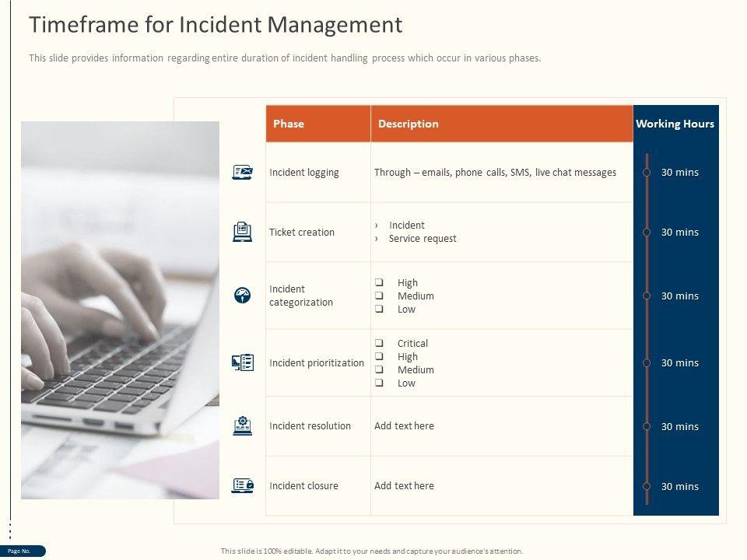The height and width of the screenshot is (560, 747).
Task: Click the Incident closure phase text
Action: (x=303, y=485)
